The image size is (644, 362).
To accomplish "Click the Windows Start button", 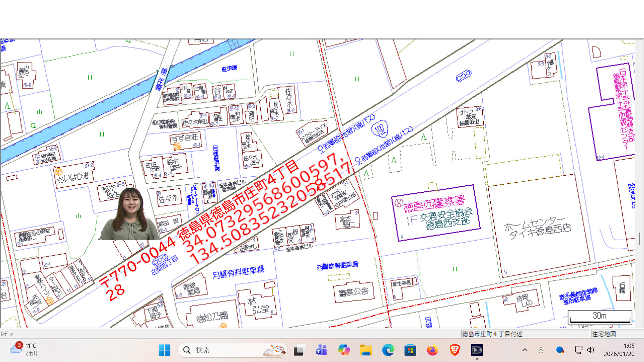I will pos(164,350).
